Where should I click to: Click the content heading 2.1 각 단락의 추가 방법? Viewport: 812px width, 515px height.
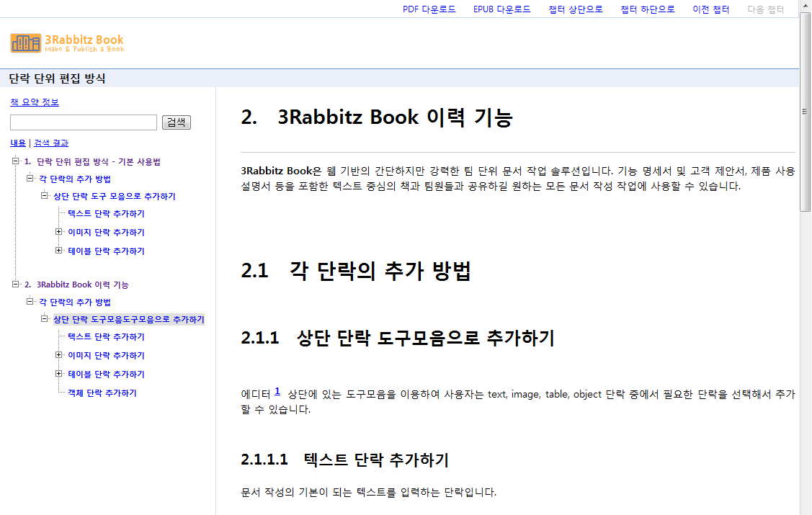point(356,271)
